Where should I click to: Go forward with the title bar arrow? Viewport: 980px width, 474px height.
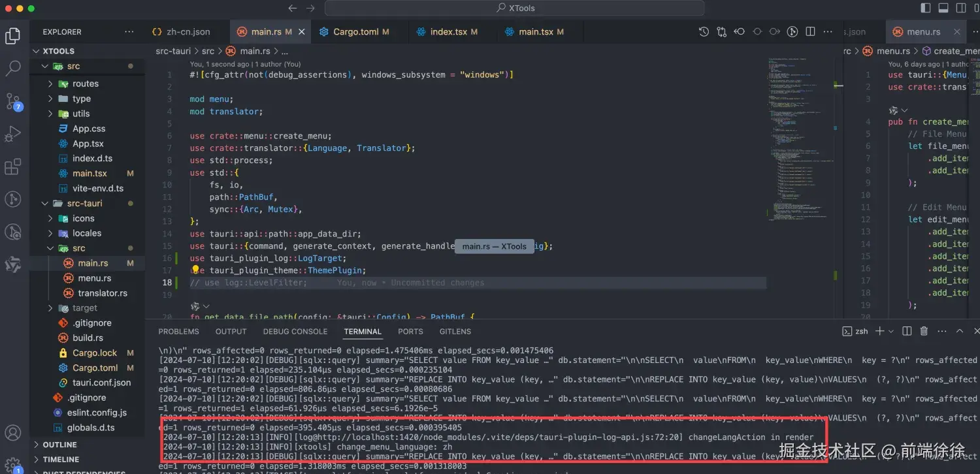tap(310, 8)
